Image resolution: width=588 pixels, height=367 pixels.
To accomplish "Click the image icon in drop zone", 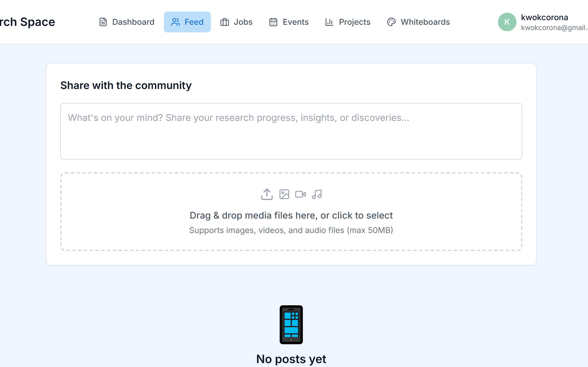I will tap(284, 195).
